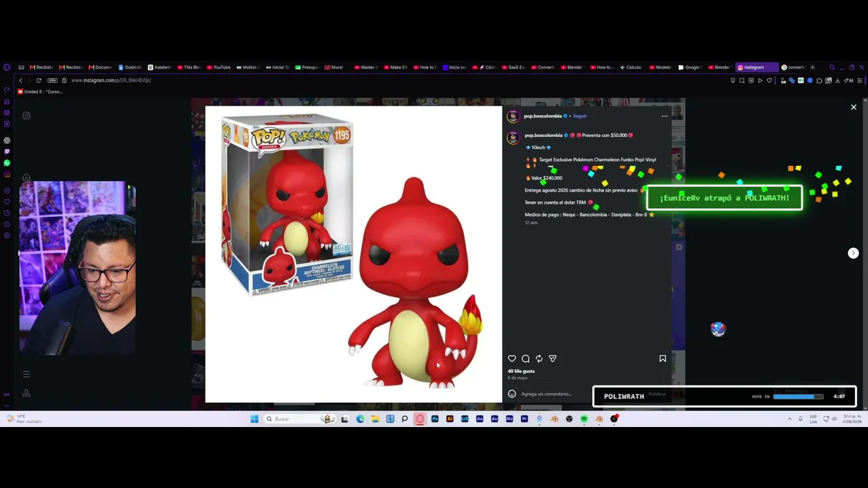The image size is (868, 488).
Task: Add page to bookmarks with heart icon
Action: click(x=769, y=80)
